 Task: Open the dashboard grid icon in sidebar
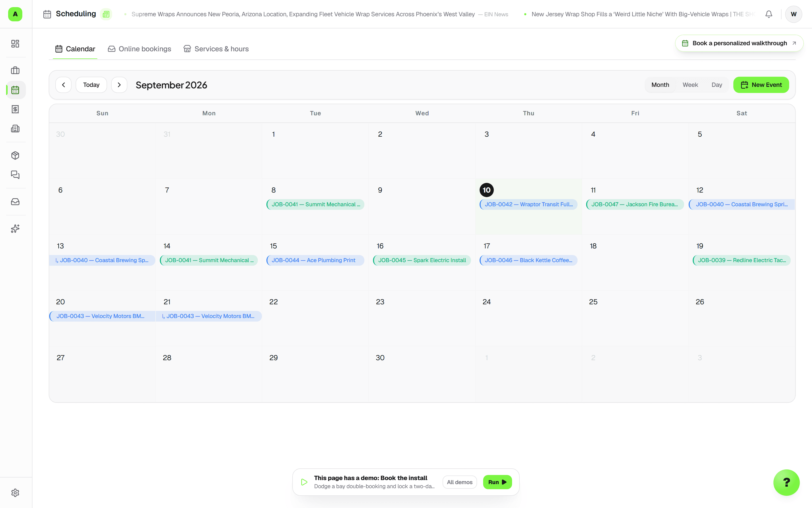click(15, 44)
